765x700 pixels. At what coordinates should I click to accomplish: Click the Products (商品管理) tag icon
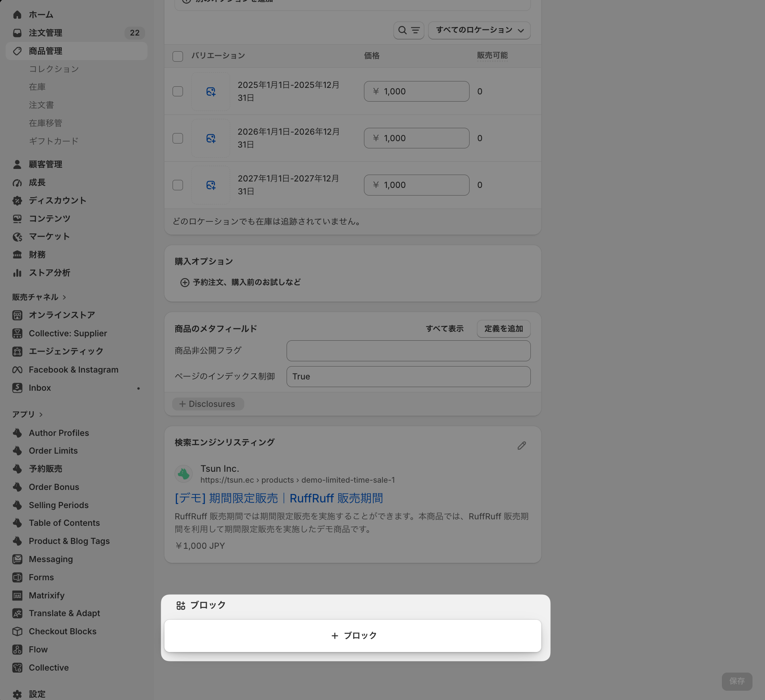(x=17, y=51)
